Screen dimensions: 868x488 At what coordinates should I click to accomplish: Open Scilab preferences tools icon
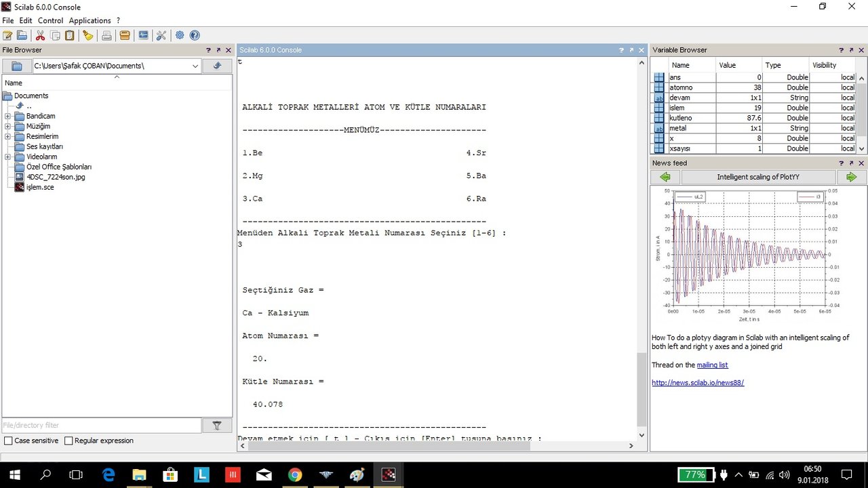pyautogui.click(x=161, y=35)
